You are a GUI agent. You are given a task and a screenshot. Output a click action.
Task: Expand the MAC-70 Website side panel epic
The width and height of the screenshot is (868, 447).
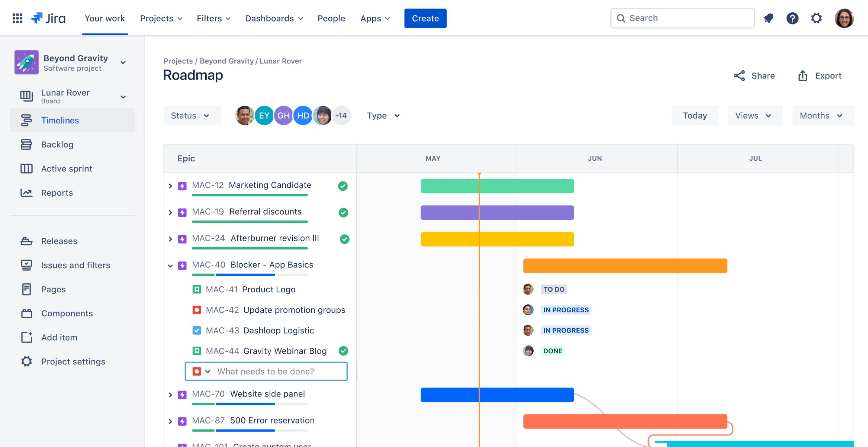tap(170, 394)
